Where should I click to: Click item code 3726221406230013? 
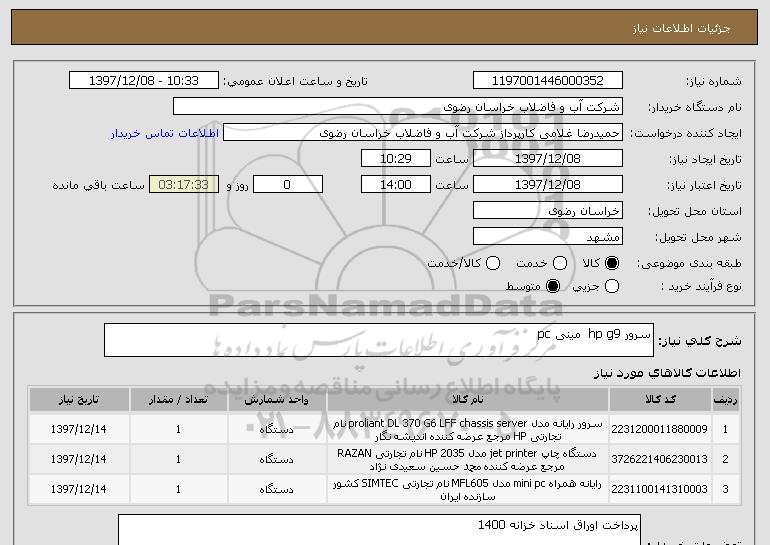tap(659, 459)
